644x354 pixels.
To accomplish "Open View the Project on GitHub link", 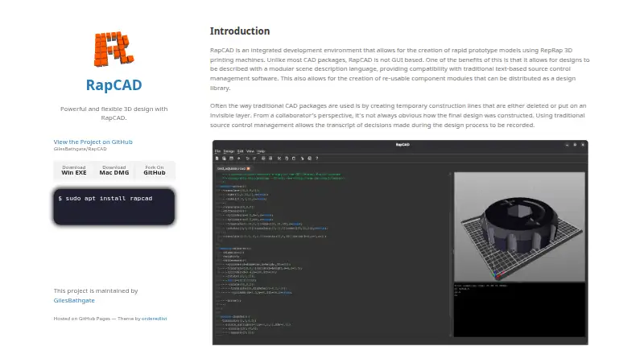I will click(x=93, y=142).
